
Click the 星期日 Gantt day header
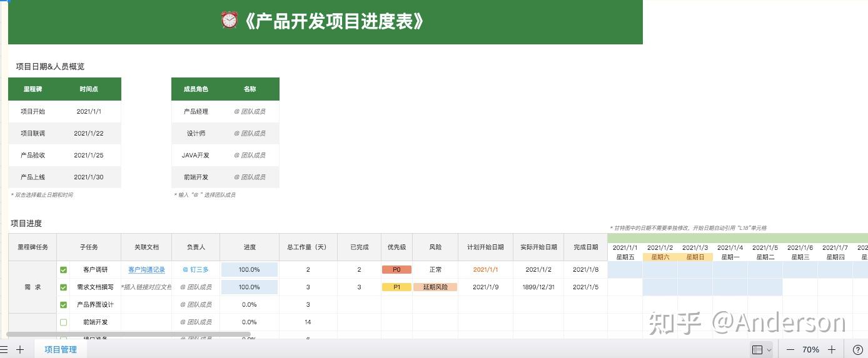pos(695,257)
